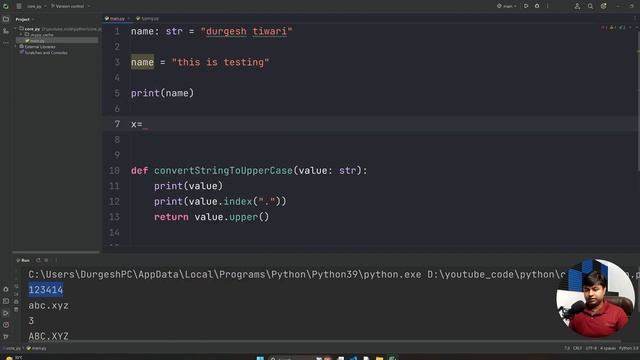The width and height of the screenshot is (640, 360).
Task: Click 'print(value)' on line 11
Action: click(189, 186)
